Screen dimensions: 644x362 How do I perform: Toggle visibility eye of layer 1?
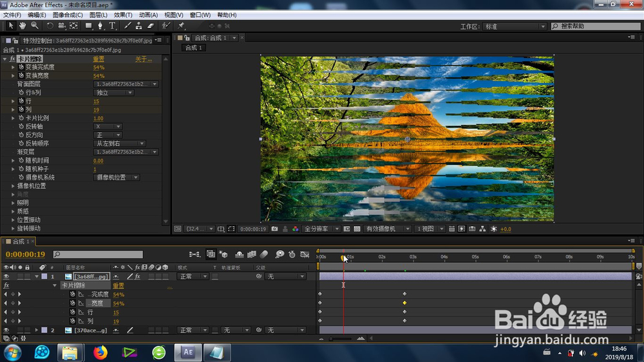pos(6,276)
